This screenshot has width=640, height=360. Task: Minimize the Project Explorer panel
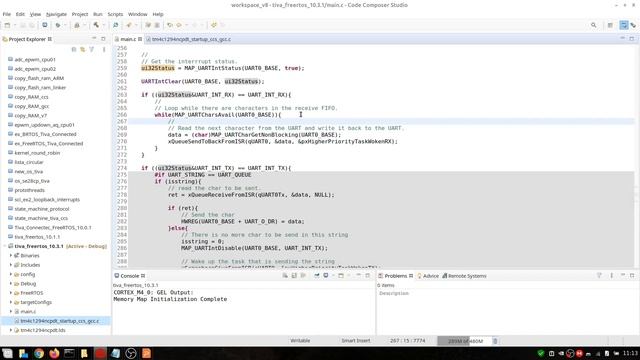click(94, 39)
